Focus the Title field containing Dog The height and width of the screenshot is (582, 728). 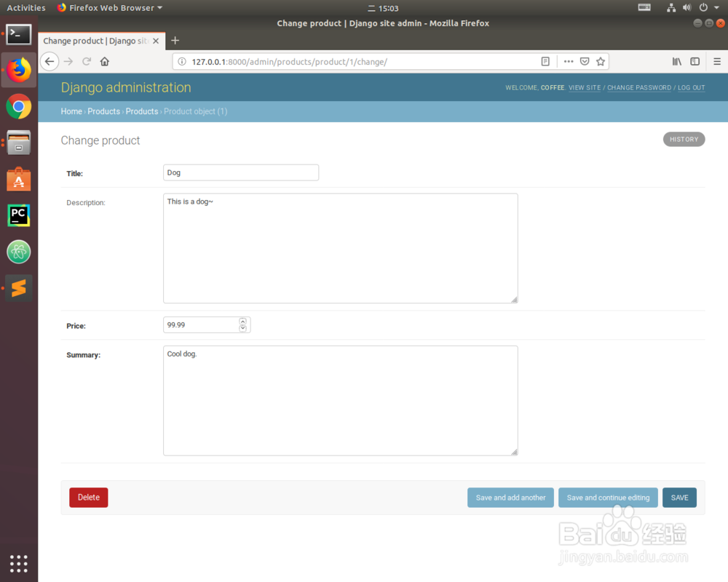click(x=241, y=172)
